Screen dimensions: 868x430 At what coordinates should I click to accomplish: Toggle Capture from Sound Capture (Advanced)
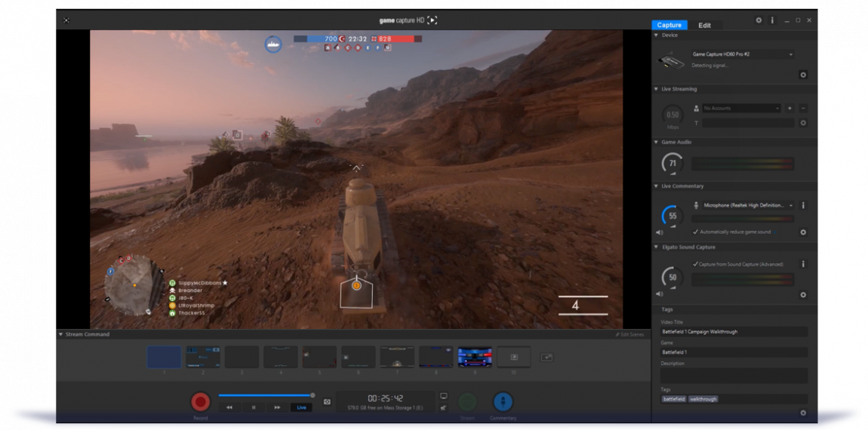pos(696,264)
